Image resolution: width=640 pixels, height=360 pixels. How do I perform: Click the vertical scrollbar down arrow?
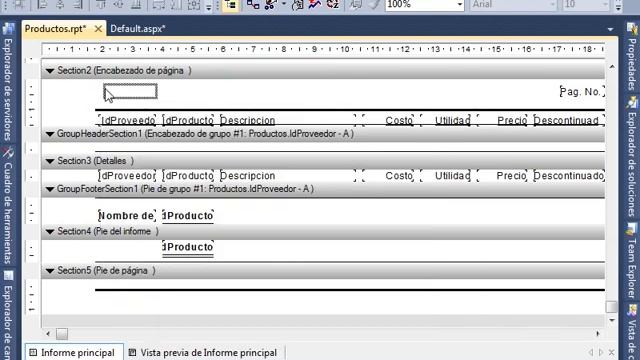click(612, 320)
